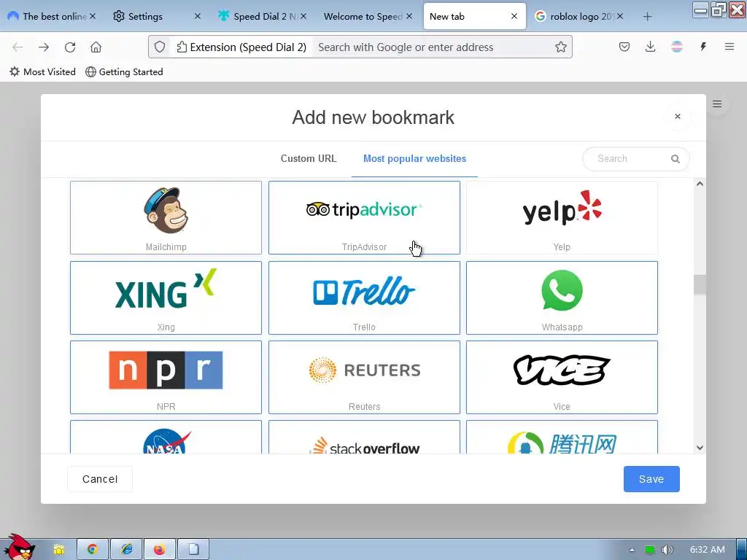Open the Firefox application menu

coord(729,47)
